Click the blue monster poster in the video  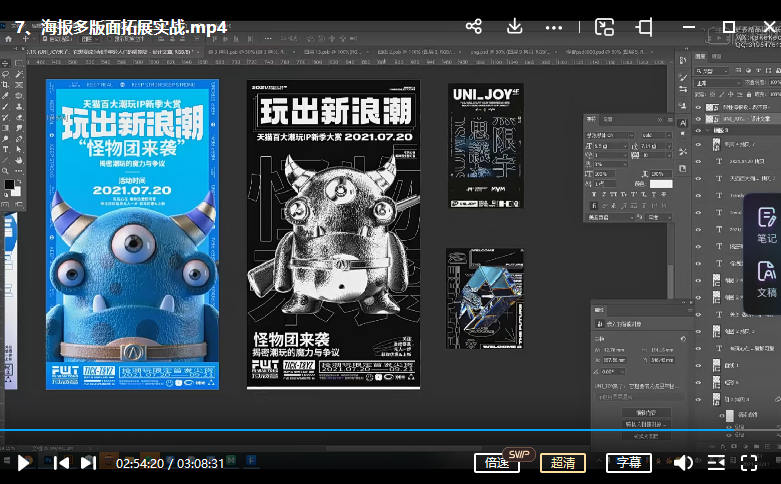point(132,235)
